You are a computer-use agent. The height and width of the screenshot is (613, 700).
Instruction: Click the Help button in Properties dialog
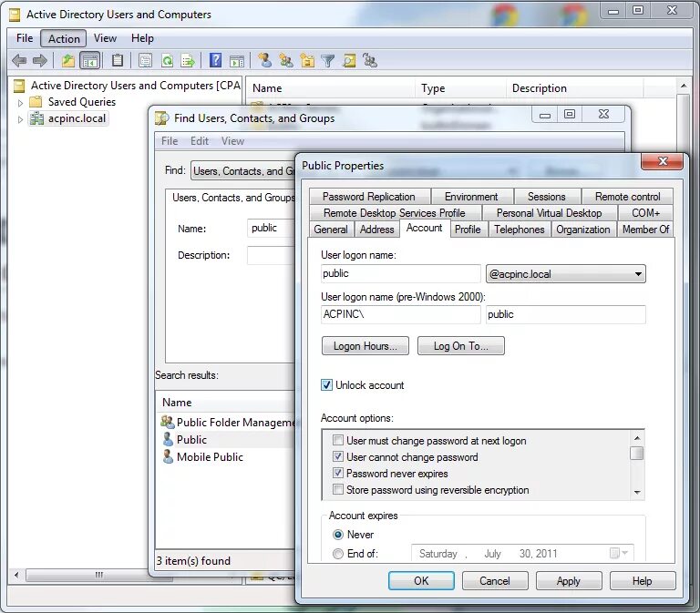642,580
